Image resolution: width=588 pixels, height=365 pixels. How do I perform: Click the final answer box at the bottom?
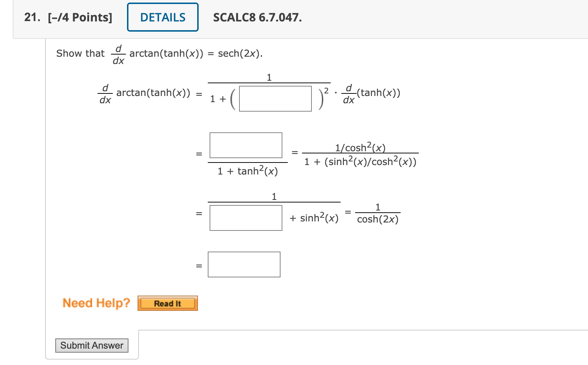(243, 264)
